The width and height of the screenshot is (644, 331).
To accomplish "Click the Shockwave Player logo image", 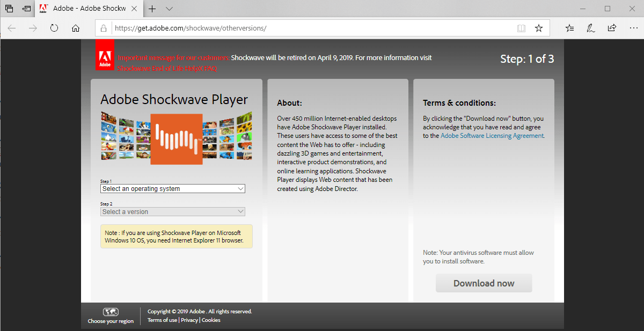I will click(x=177, y=139).
